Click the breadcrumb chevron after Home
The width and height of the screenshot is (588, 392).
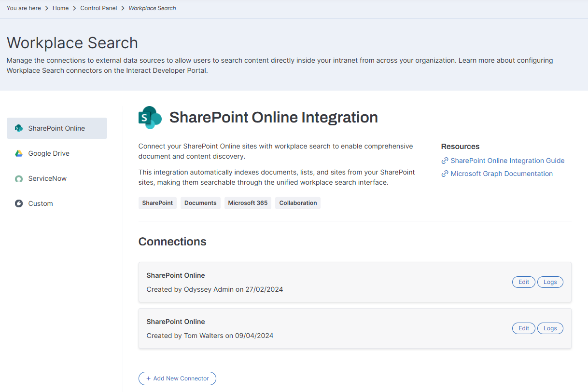coord(75,8)
